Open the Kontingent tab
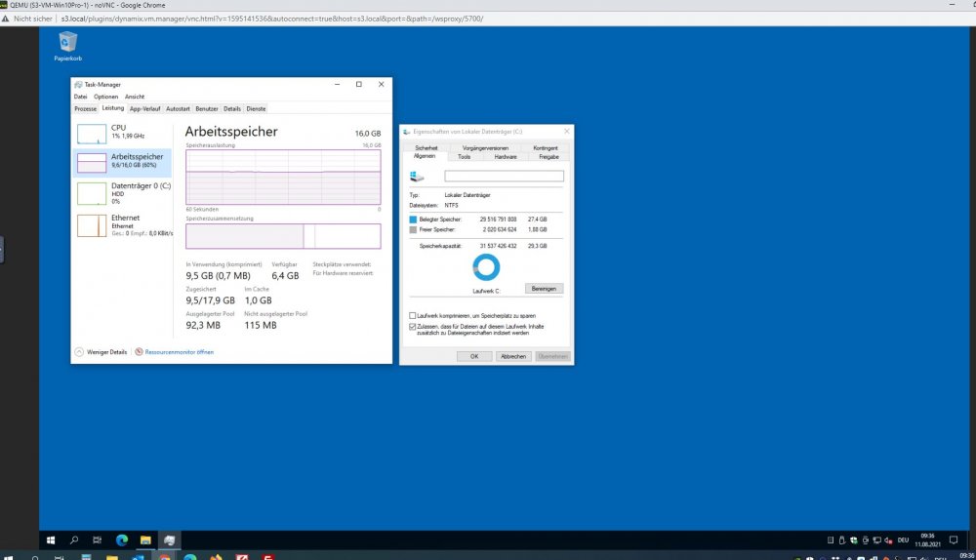This screenshot has width=976, height=560. pyautogui.click(x=546, y=148)
